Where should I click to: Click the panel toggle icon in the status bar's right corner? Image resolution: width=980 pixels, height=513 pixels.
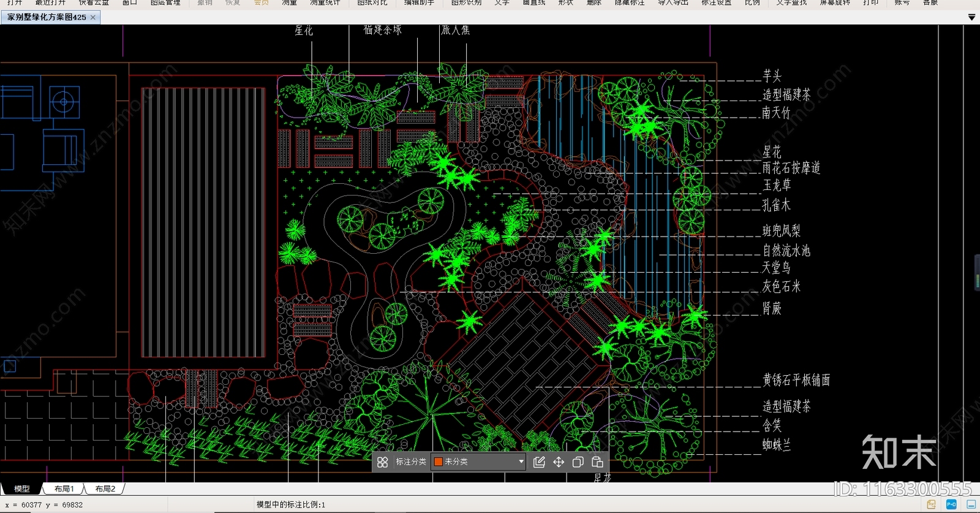(x=971, y=504)
